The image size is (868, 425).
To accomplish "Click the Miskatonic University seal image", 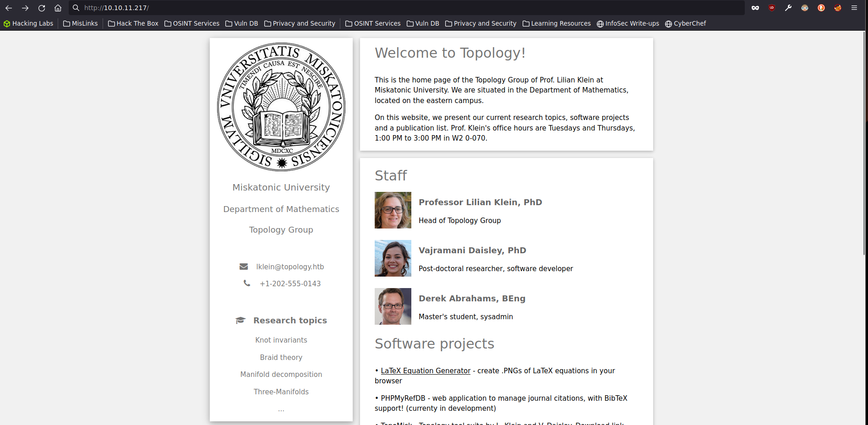I will [x=281, y=107].
